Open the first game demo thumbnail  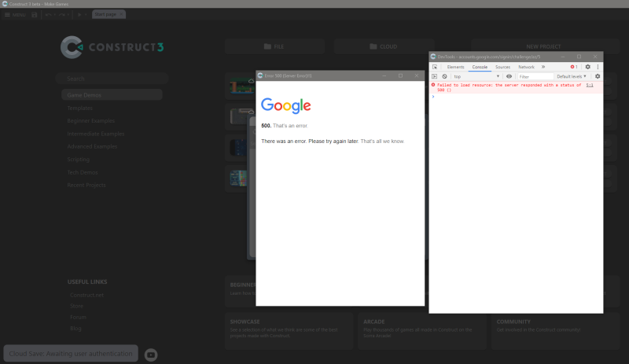(x=242, y=86)
